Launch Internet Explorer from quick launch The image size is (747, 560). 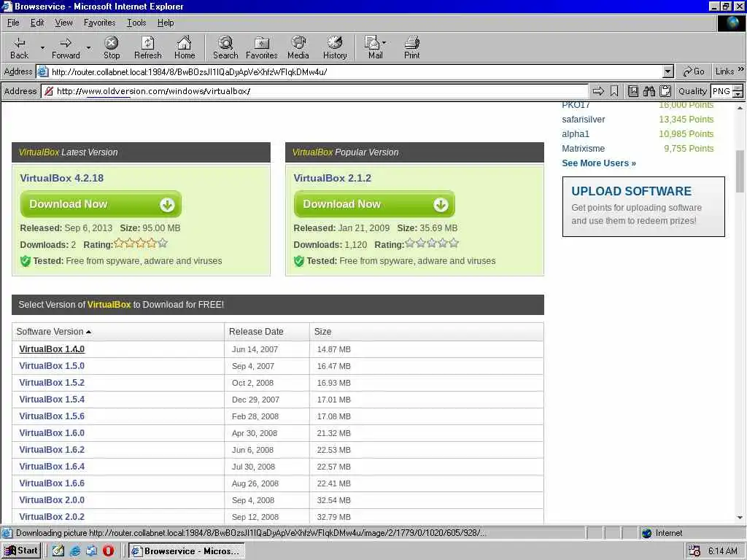[x=75, y=551]
